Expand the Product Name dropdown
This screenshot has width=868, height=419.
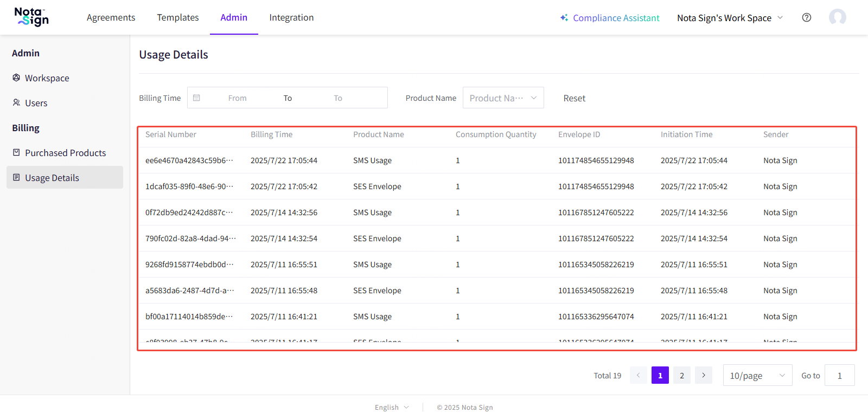click(503, 98)
